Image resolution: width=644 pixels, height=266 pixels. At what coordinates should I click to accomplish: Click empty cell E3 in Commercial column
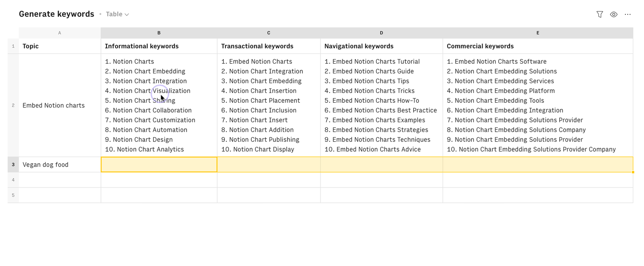[x=538, y=165]
